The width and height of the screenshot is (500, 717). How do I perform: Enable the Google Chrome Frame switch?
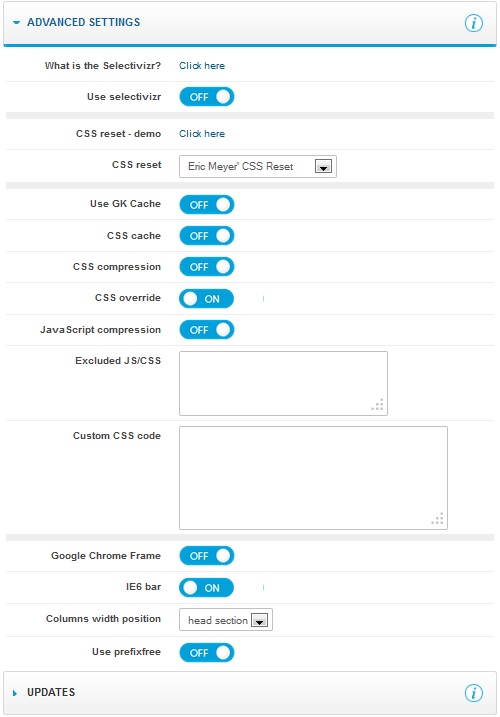[207, 556]
